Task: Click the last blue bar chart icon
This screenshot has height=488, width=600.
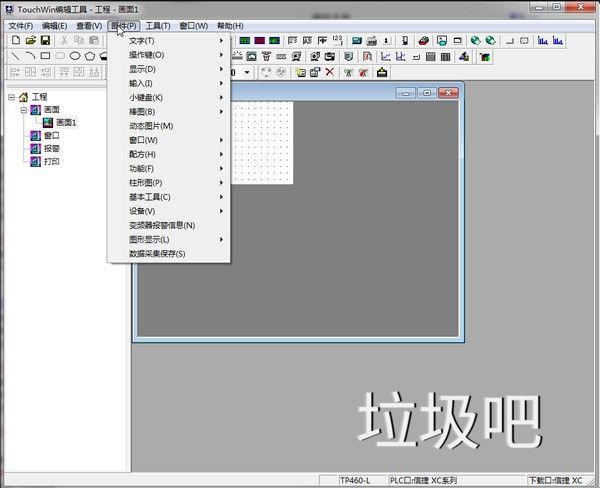Action: pyautogui.click(x=558, y=41)
